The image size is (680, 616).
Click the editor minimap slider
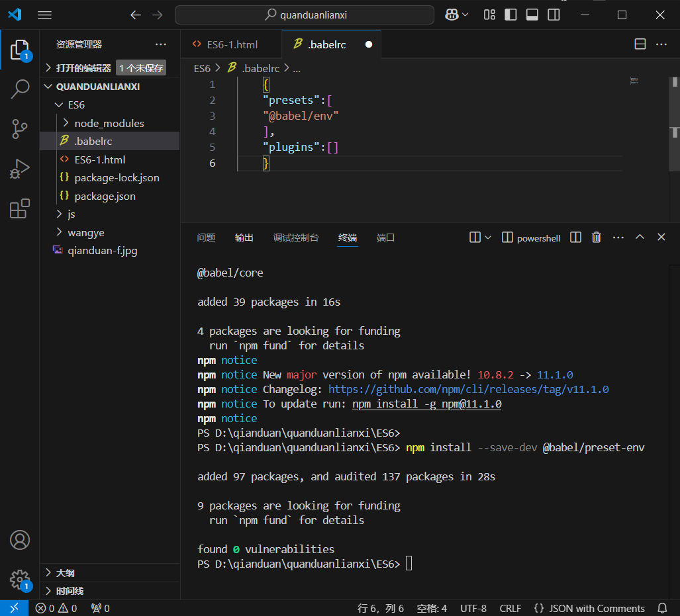(634, 81)
